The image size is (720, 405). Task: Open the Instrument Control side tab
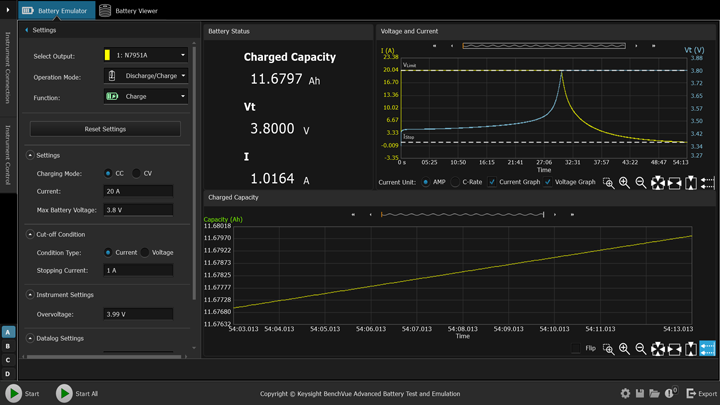coord(7,153)
